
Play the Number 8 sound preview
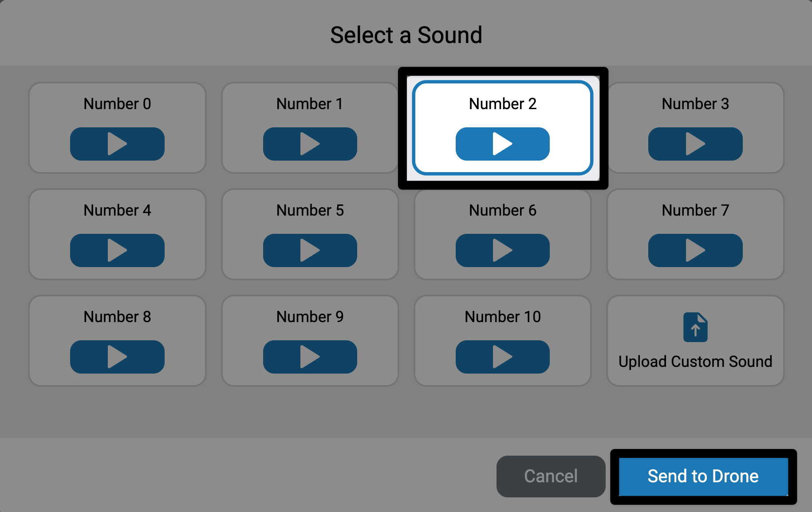coord(117,357)
